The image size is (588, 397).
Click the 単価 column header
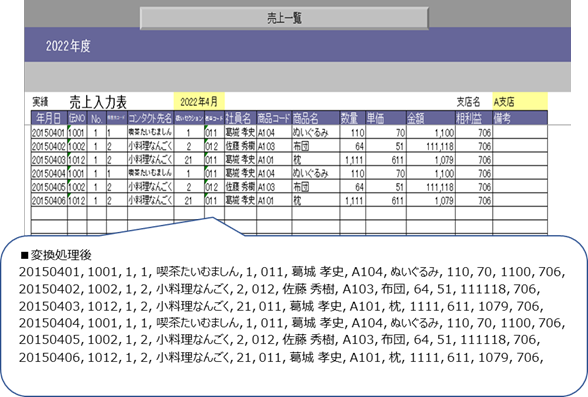point(386,118)
